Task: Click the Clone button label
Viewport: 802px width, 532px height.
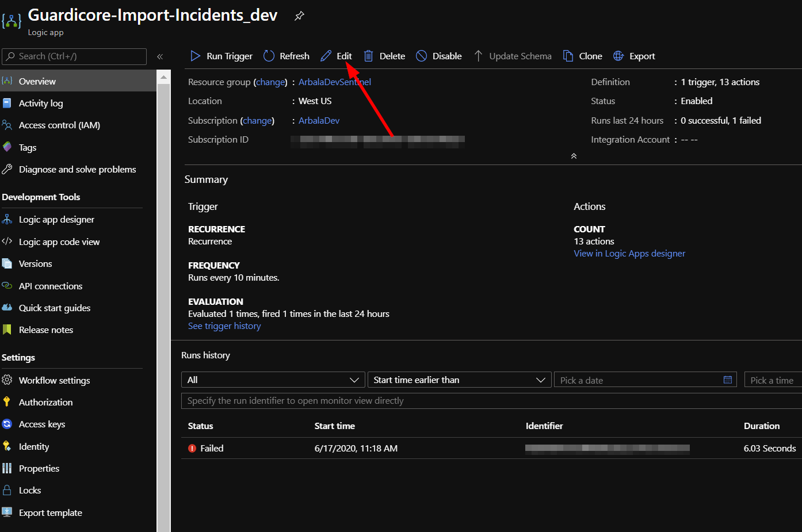Action: [590, 56]
